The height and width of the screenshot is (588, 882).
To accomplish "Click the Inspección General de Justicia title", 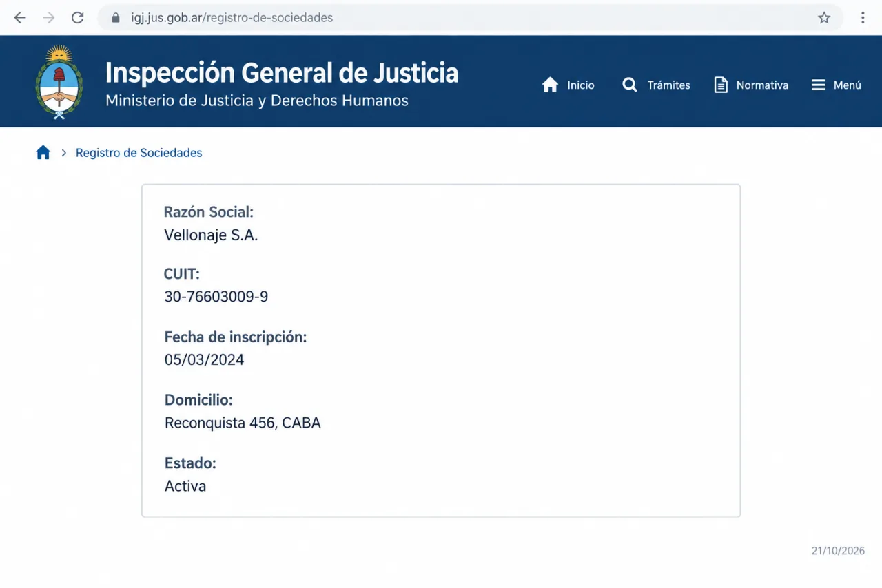I will (282, 72).
